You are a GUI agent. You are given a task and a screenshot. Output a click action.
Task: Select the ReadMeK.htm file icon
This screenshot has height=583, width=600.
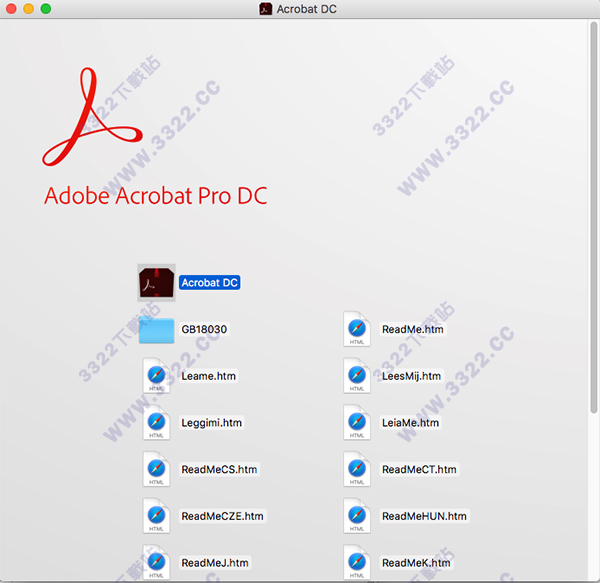click(357, 562)
